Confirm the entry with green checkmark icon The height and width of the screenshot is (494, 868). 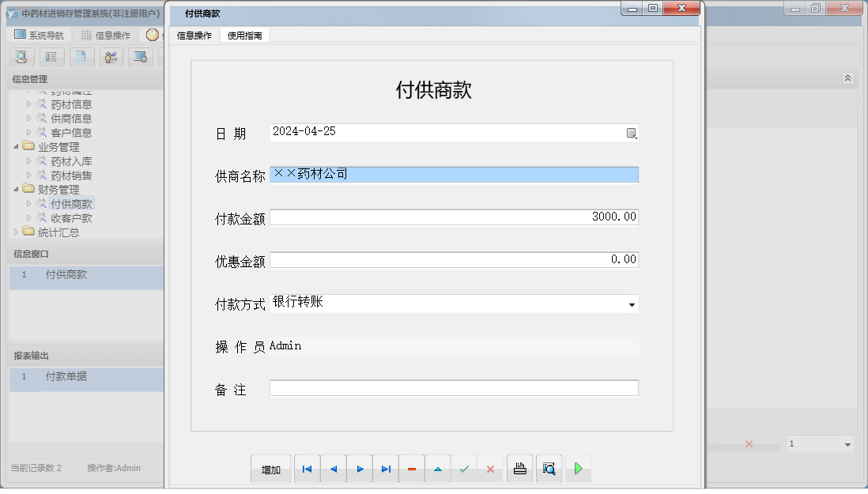pos(464,469)
